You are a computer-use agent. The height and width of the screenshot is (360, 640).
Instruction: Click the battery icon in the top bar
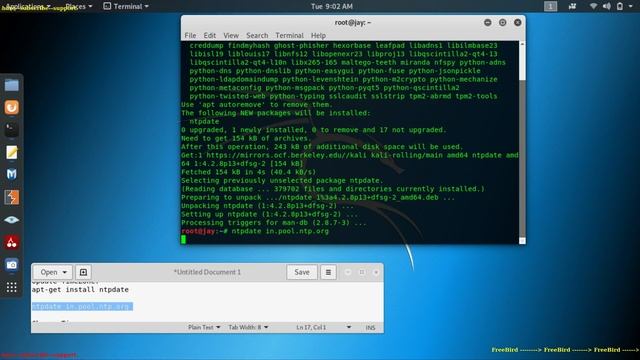(x=620, y=6)
